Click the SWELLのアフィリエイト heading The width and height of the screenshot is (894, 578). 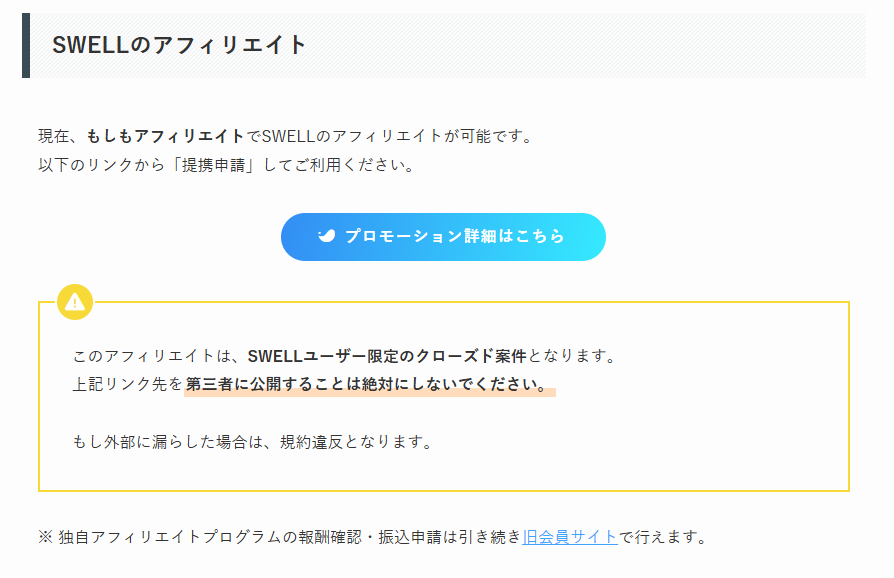click(x=180, y=45)
